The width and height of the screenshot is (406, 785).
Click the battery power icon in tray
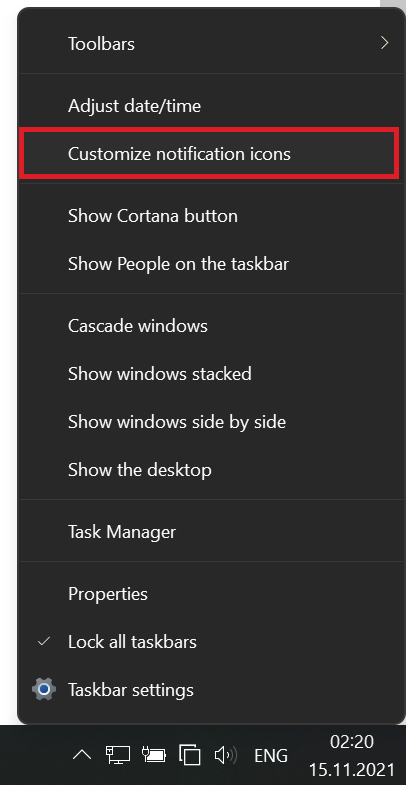(x=154, y=754)
